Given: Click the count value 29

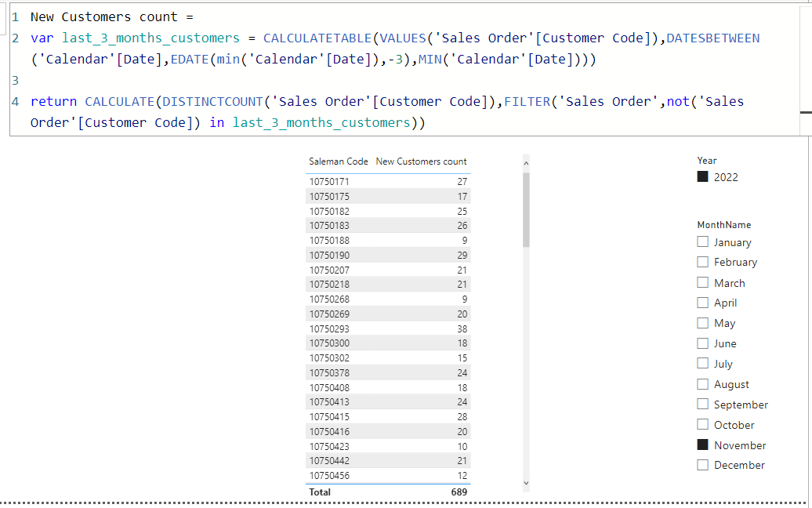Looking at the screenshot, I should point(462,256).
